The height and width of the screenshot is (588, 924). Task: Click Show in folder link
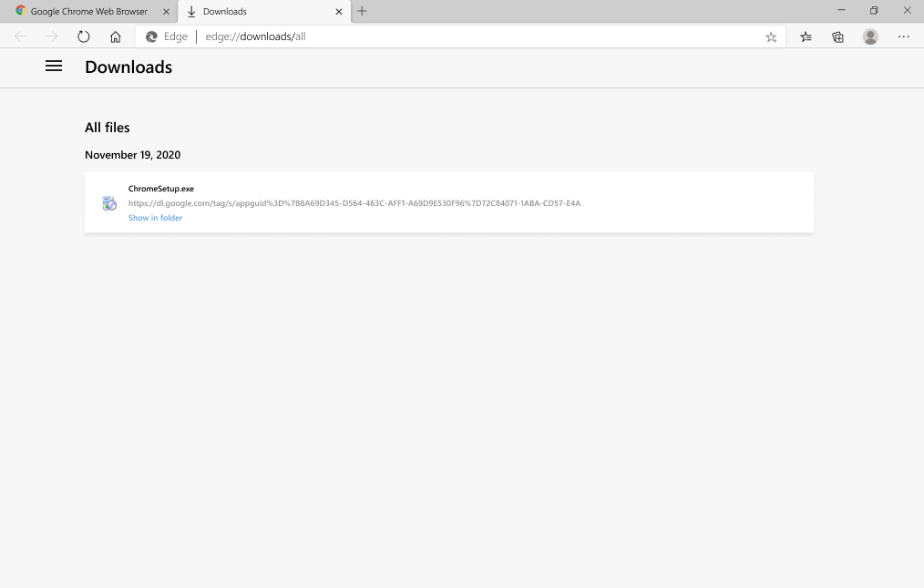click(x=155, y=218)
